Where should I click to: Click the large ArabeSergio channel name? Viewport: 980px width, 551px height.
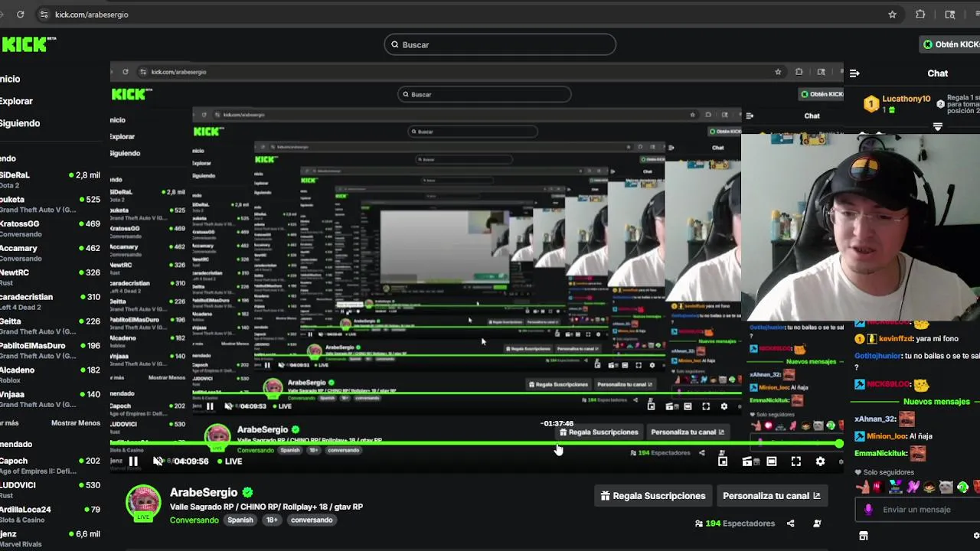[204, 492]
